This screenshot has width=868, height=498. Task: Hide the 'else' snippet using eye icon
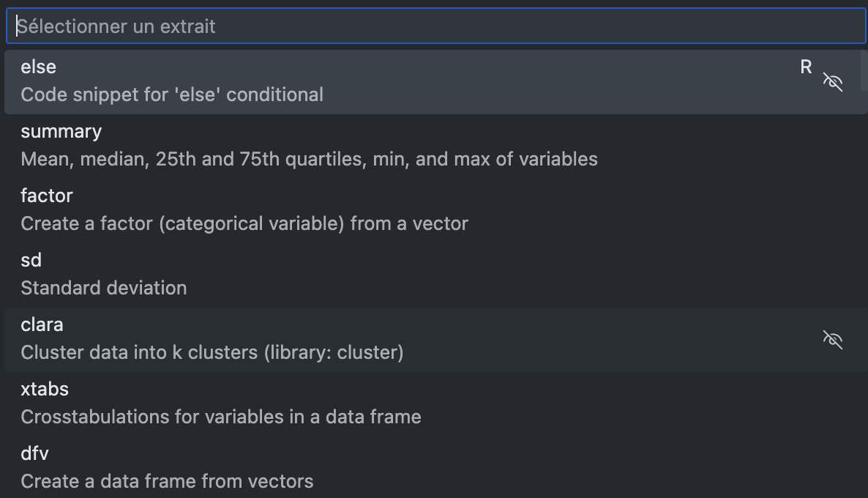(833, 81)
